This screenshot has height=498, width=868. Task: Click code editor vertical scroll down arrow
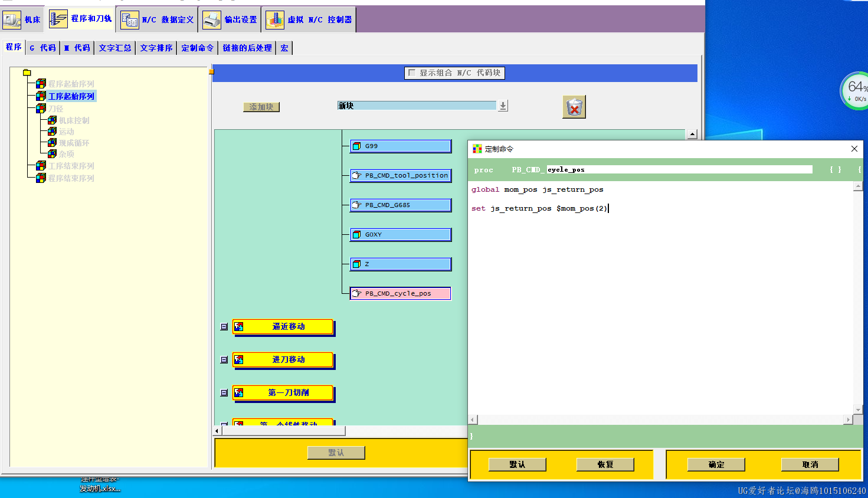pos(858,409)
